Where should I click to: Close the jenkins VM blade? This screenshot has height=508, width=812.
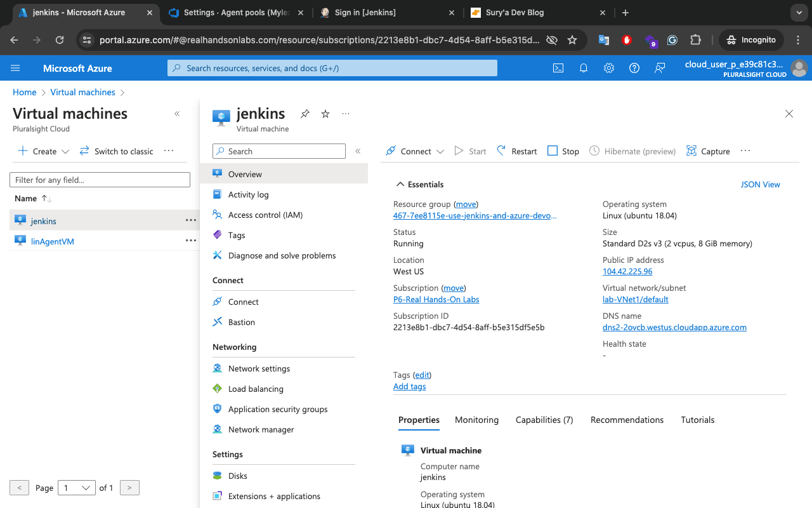tap(789, 114)
